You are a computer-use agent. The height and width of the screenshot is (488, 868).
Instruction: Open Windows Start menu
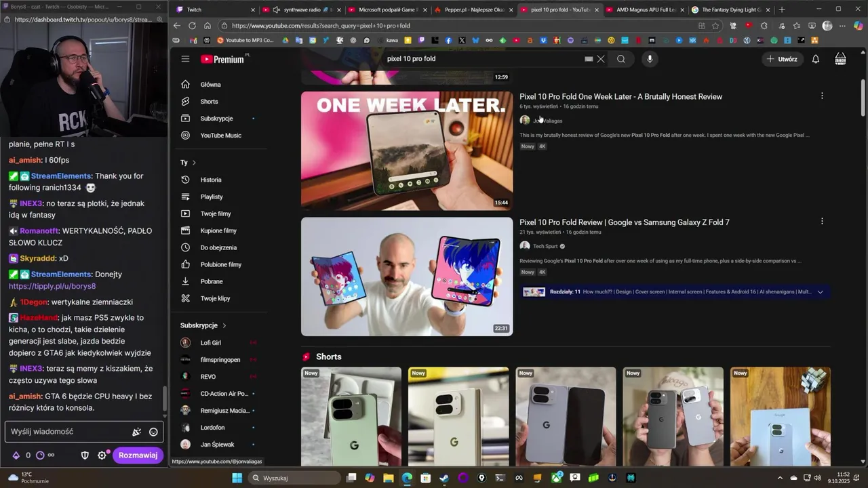[x=237, y=478]
